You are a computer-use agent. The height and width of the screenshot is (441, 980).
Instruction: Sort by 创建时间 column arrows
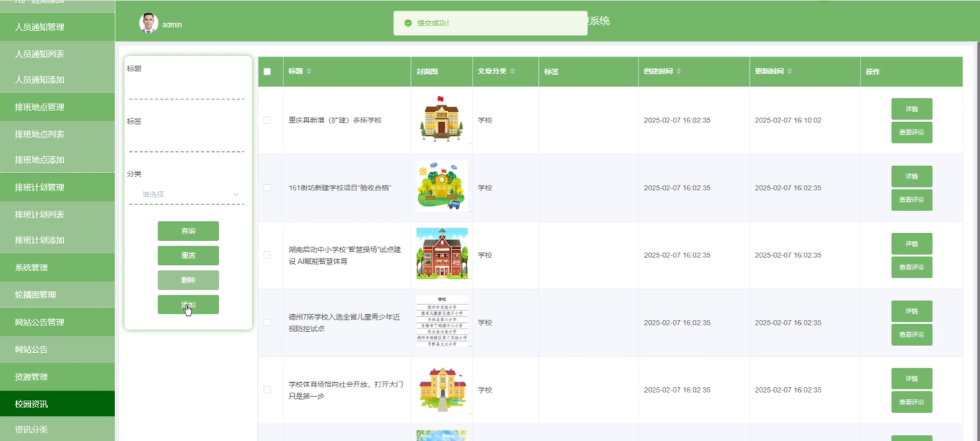[x=679, y=71]
